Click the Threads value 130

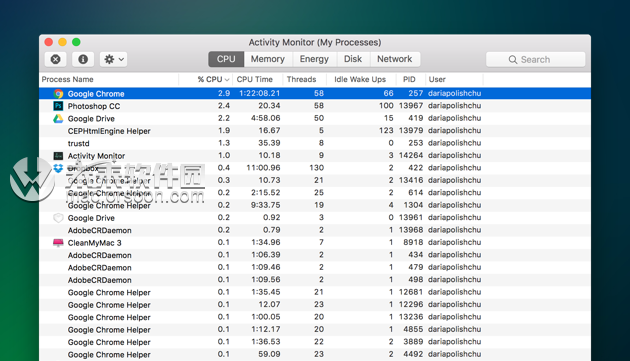click(317, 168)
